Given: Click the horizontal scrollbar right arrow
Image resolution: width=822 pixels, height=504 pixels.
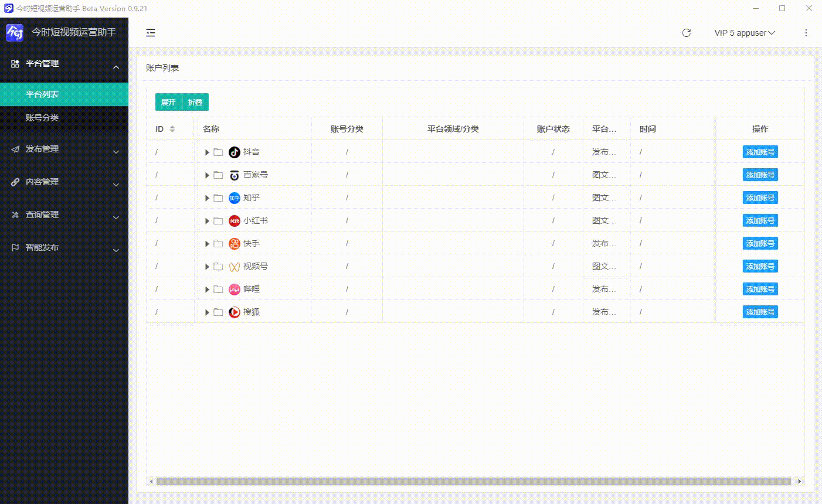Looking at the screenshot, I should pyautogui.click(x=799, y=482).
